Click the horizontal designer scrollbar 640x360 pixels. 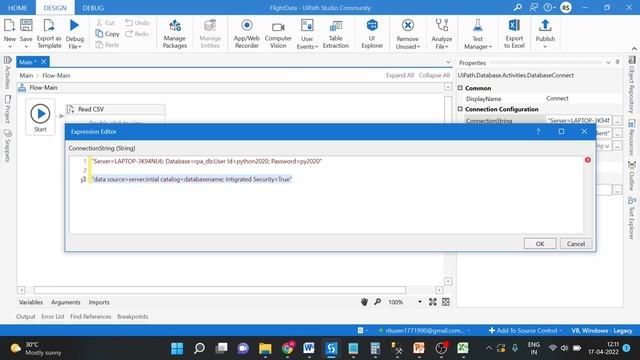220,290
